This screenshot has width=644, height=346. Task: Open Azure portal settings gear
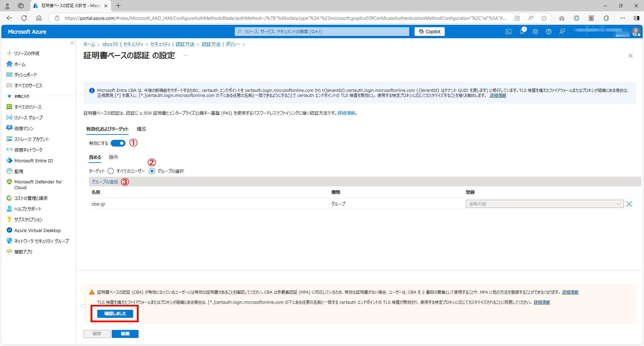(535, 32)
